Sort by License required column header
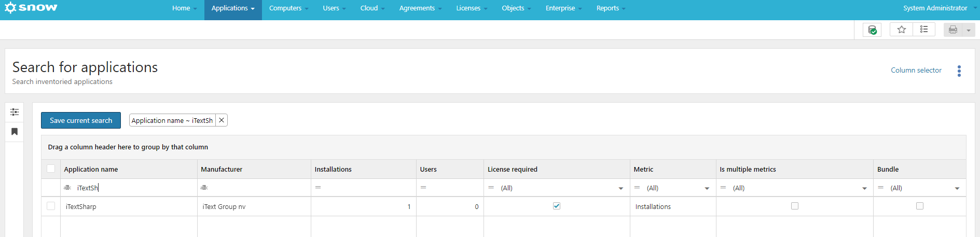Image resolution: width=980 pixels, height=237 pixels. point(557,169)
